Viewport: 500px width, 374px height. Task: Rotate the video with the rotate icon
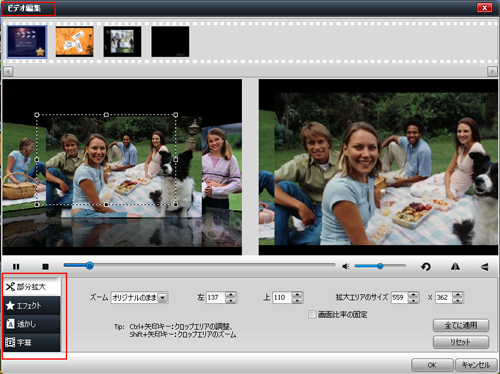[x=426, y=266]
